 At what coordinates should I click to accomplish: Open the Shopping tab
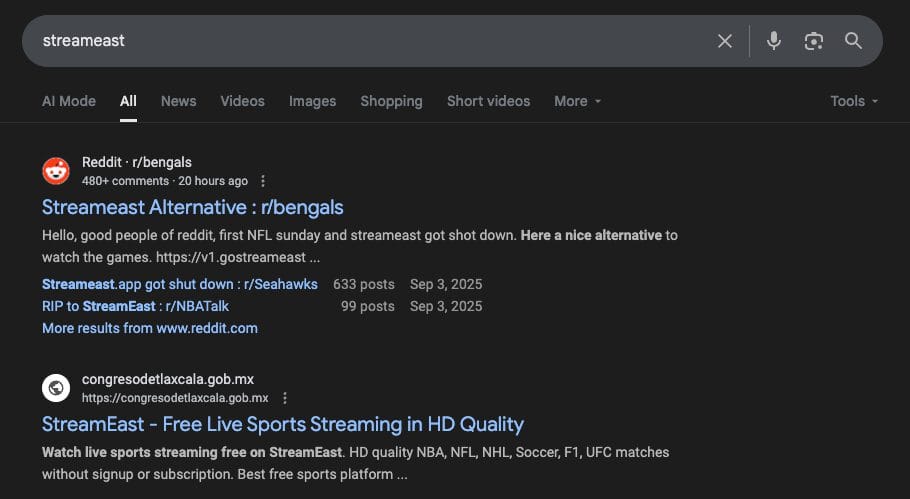(391, 101)
